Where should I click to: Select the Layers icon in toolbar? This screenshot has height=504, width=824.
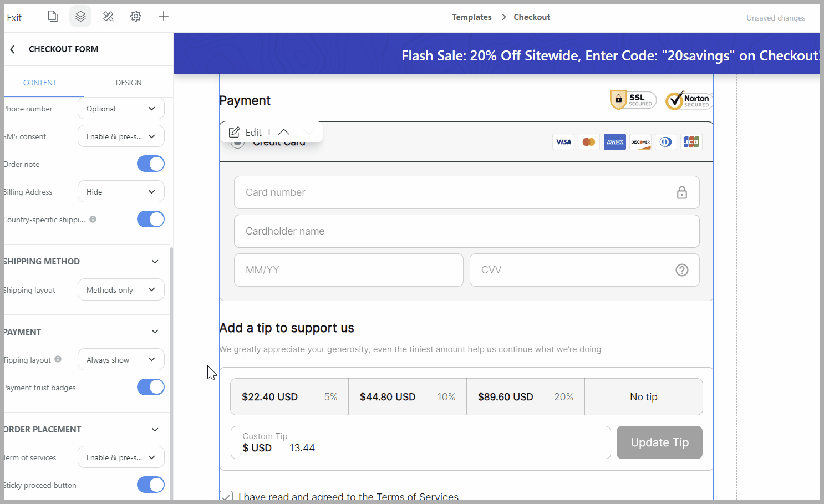(80, 17)
